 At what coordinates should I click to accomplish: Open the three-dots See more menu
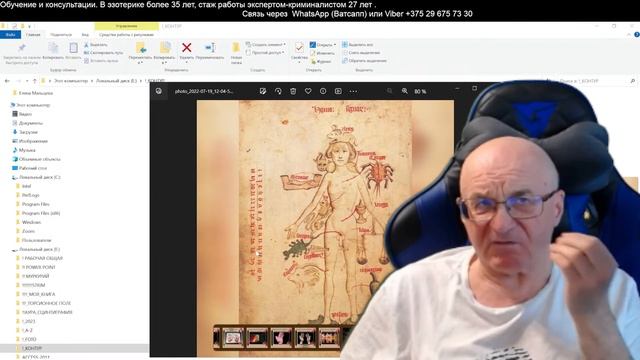tap(353, 91)
